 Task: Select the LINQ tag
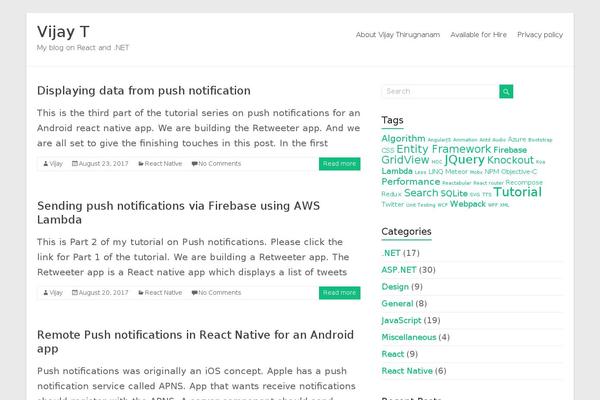click(435, 172)
